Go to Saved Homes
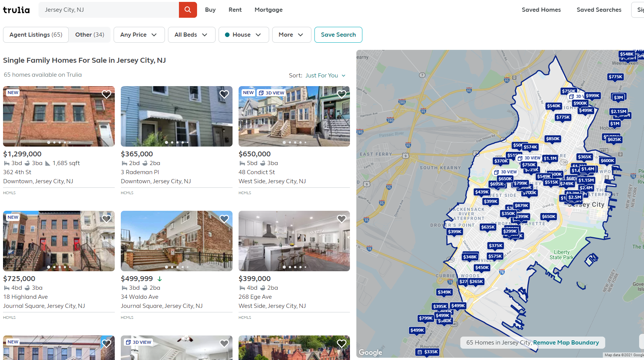The image size is (644, 360). coord(541,10)
